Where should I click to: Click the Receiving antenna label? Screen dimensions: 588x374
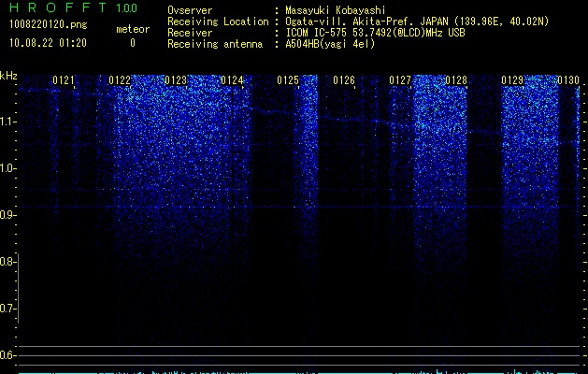[215, 44]
